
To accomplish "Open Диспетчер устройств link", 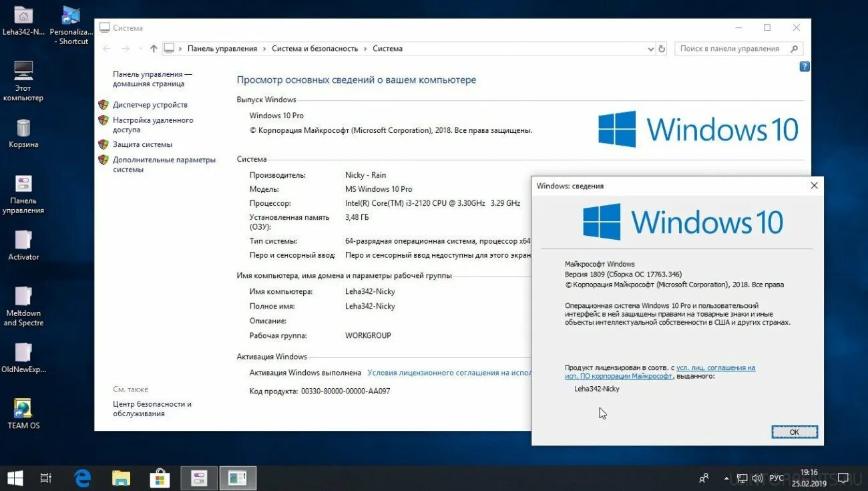I will pos(150,105).
